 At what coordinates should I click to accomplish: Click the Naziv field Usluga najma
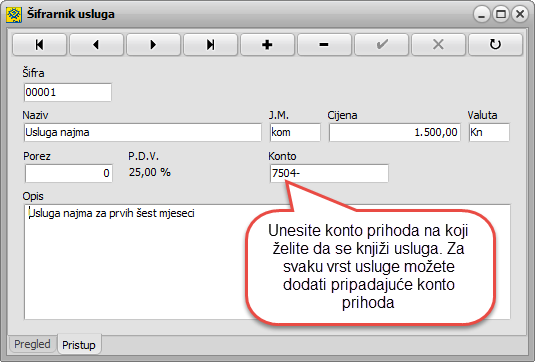tap(143, 132)
